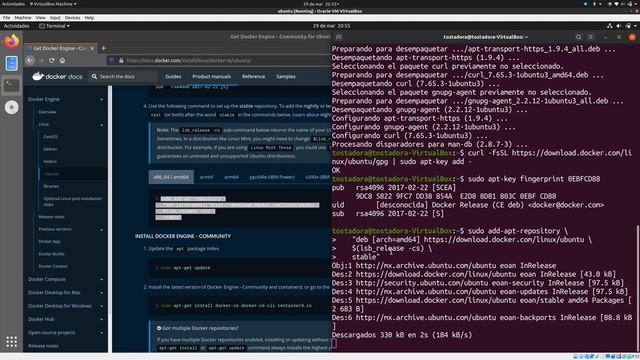The height and width of the screenshot is (360, 640).
Task: Open VirtualBox Input menu
Action: 55,18
